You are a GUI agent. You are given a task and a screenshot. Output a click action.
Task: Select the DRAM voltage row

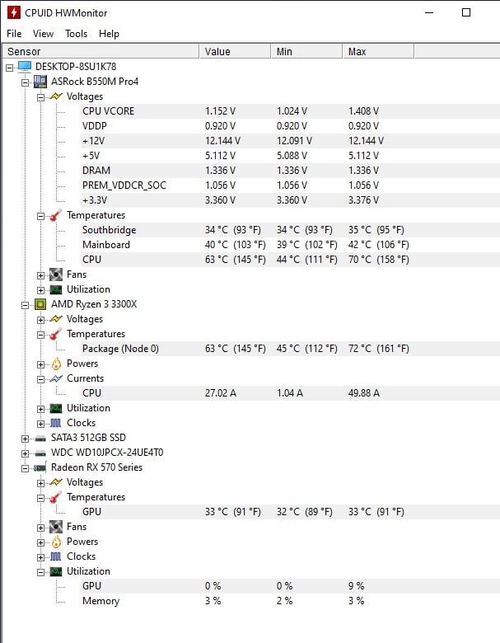coord(290,170)
